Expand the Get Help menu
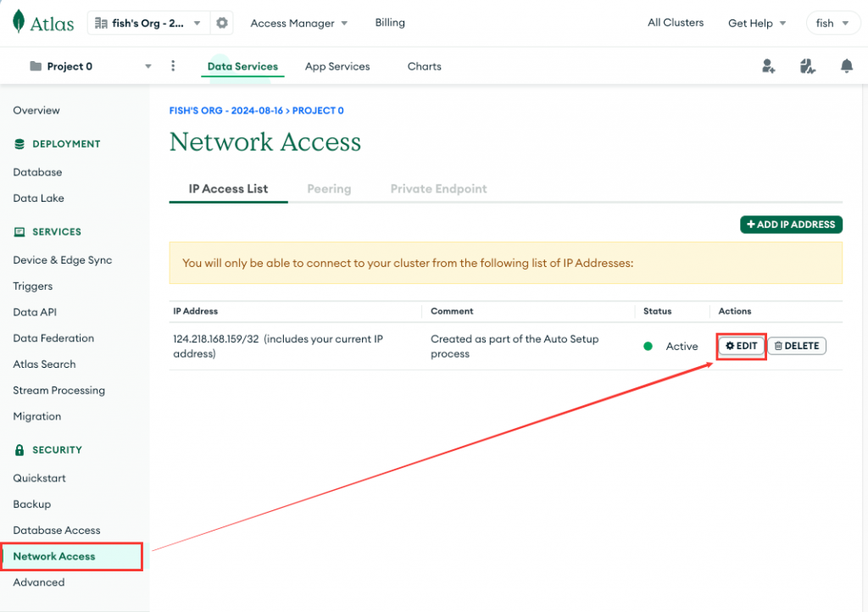Image resolution: width=868 pixels, height=612 pixels. pyautogui.click(x=757, y=23)
